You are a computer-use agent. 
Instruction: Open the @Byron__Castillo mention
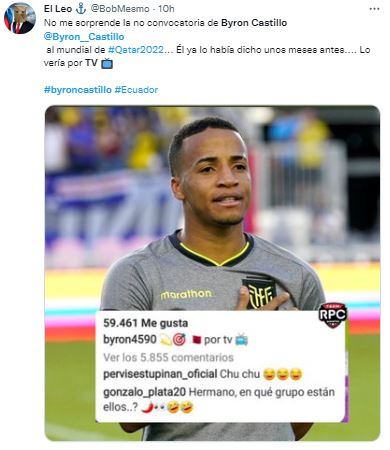[x=84, y=37]
